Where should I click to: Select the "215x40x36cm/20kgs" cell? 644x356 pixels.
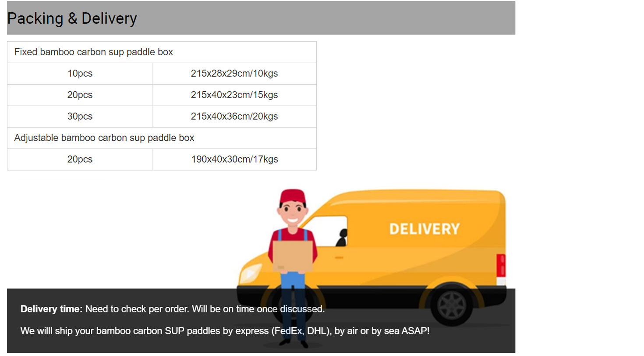(234, 117)
